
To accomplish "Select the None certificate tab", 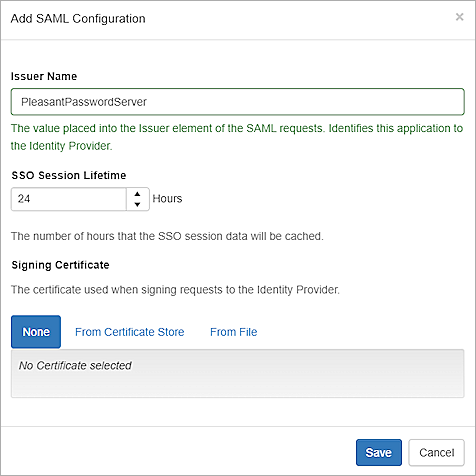I will 36,332.
